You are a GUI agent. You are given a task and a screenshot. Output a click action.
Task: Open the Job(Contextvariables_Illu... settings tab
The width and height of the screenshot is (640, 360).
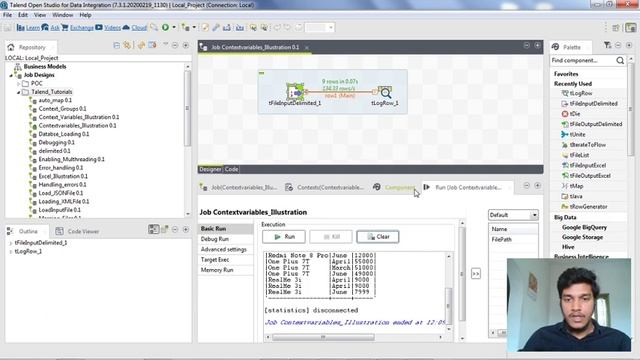(239, 187)
